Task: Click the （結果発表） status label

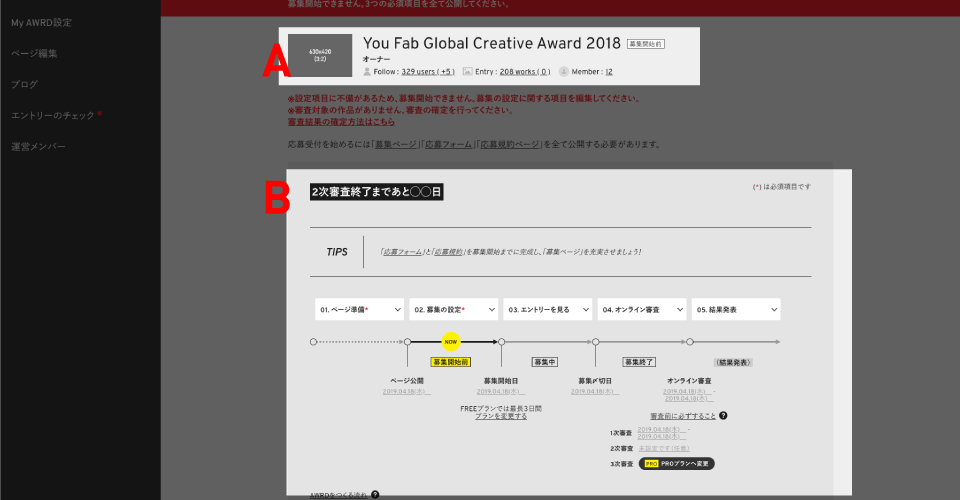Action: click(x=733, y=362)
